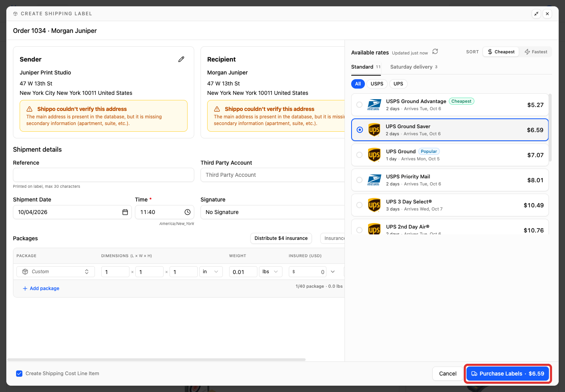This screenshot has width=565, height=392.
Task: Open the Custom package type dropdown
Action: [x=56, y=272]
